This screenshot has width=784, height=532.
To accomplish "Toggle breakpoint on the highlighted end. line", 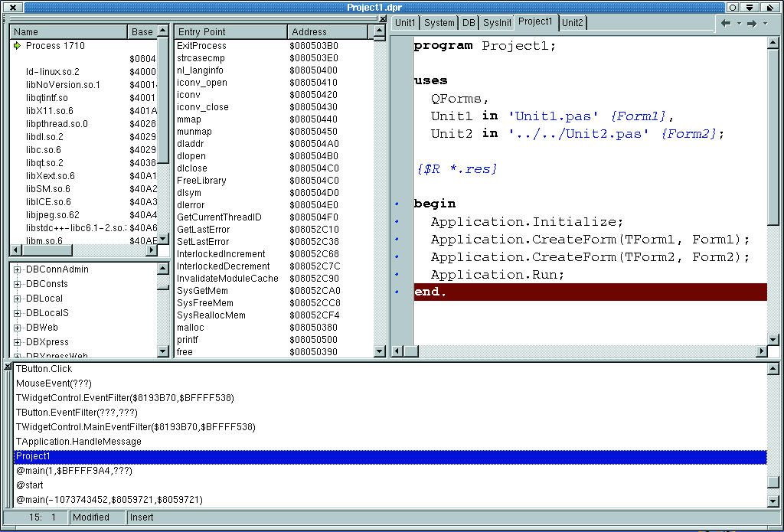I will (x=397, y=292).
